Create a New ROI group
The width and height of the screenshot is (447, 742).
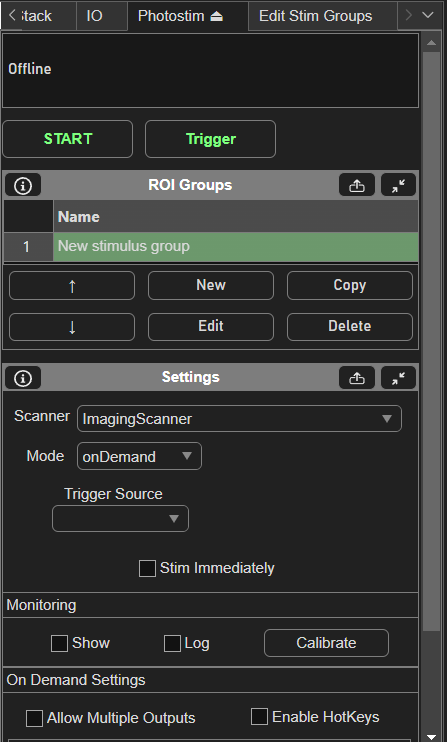[211, 285]
